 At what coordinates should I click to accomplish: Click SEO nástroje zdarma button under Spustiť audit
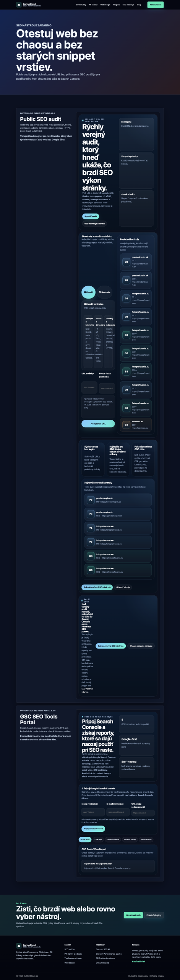(94, 224)
